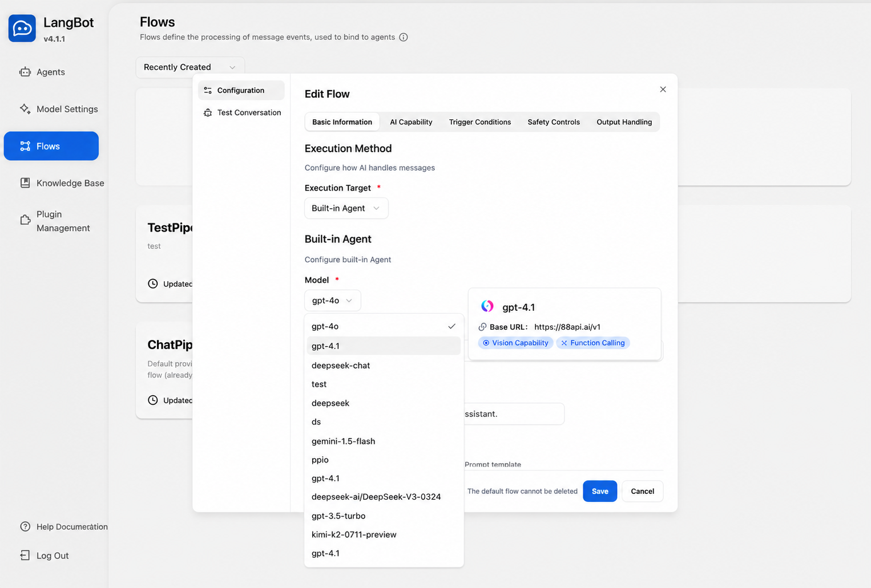Pick gpt-3.5-turbo from the model list
The image size is (871, 588).
(x=384, y=516)
